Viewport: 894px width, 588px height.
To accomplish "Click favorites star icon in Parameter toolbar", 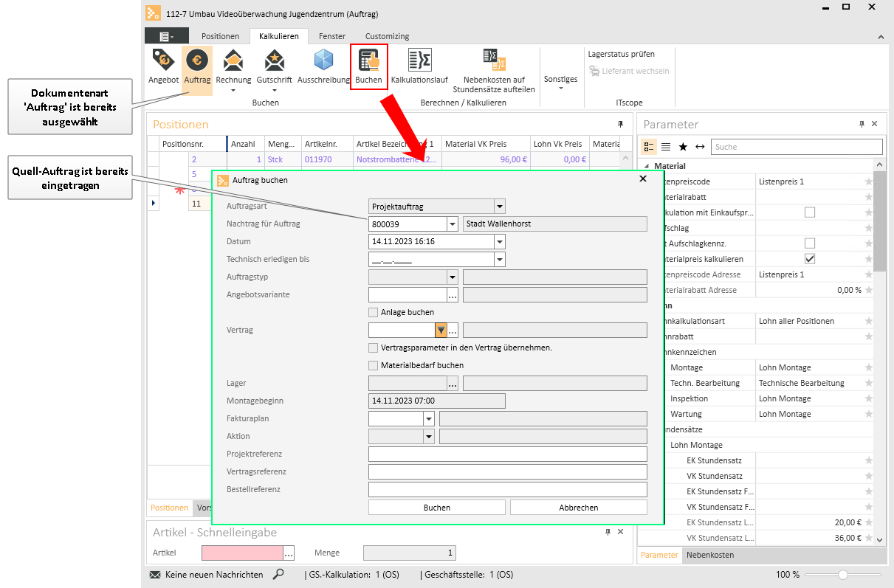I will pos(683,147).
